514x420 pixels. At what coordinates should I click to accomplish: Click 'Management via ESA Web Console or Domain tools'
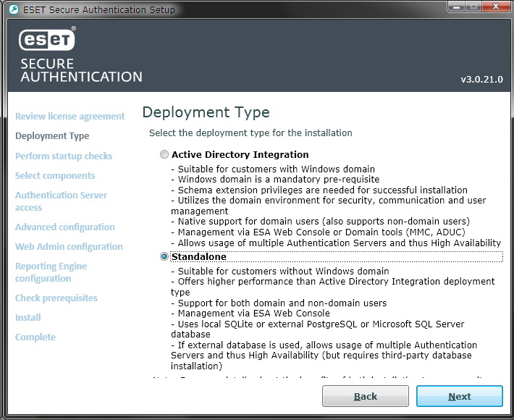click(x=318, y=232)
